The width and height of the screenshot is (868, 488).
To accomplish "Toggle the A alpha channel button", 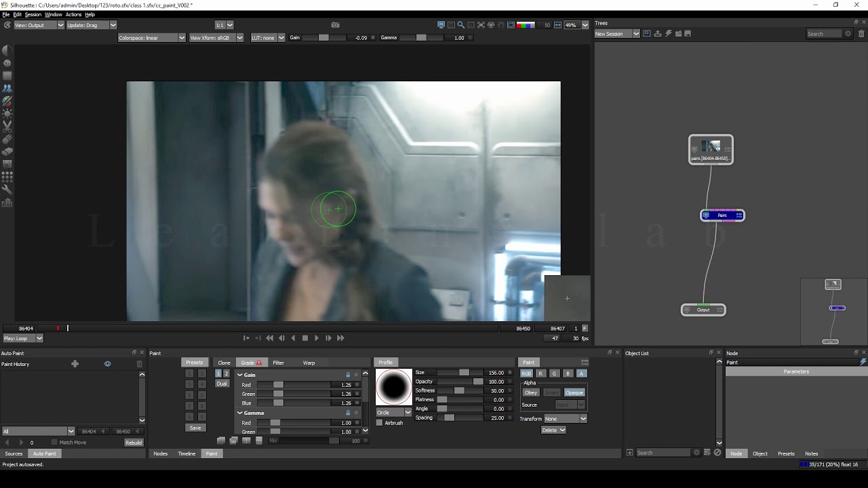I will point(581,373).
